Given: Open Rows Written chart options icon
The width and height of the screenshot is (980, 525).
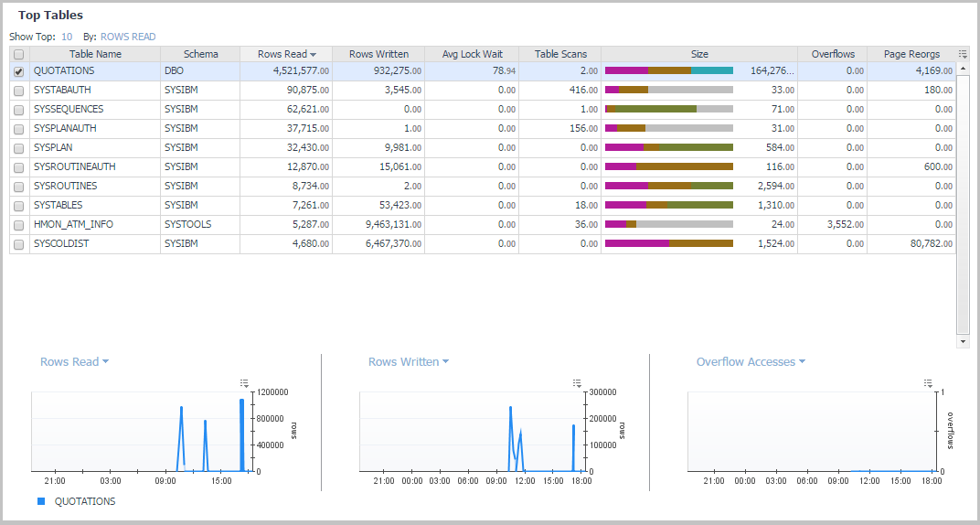Looking at the screenshot, I should [576, 382].
